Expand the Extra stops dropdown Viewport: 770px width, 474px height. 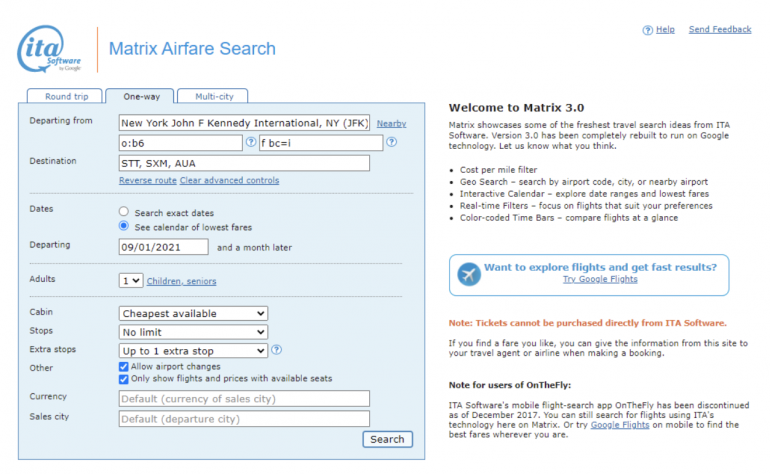pyautogui.click(x=193, y=350)
